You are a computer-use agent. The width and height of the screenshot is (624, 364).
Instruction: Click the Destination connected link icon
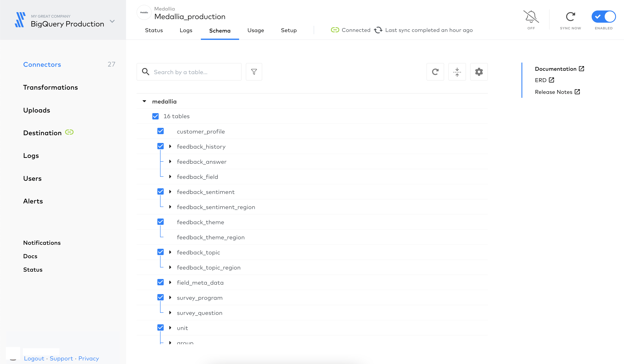pyautogui.click(x=69, y=132)
